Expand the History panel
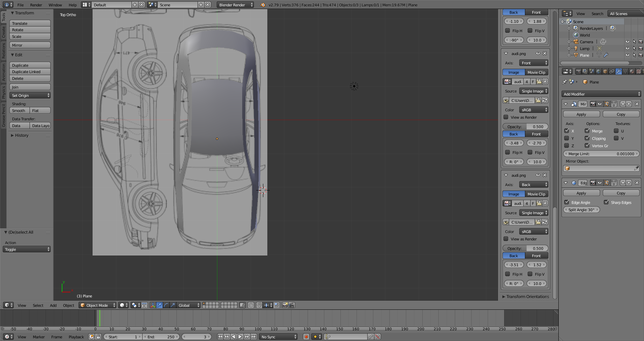The image size is (644, 341). coord(21,135)
